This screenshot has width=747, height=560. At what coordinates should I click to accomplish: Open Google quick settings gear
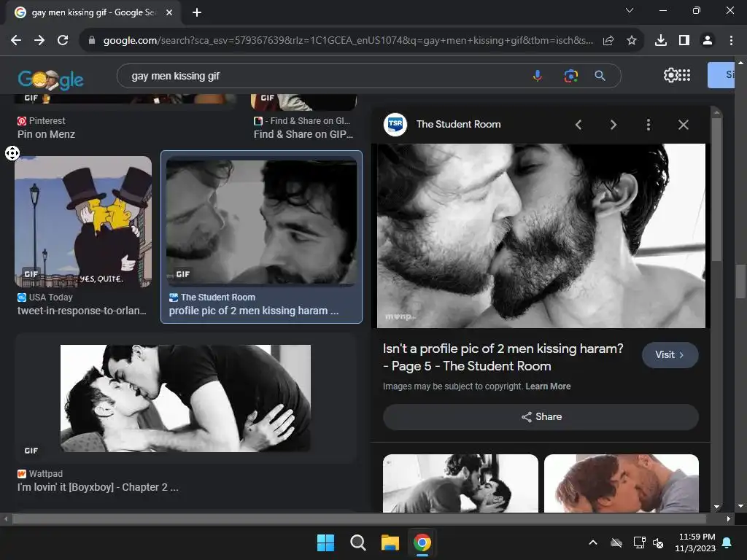coord(670,75)
